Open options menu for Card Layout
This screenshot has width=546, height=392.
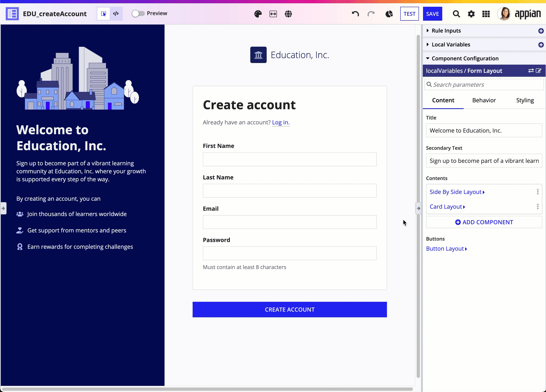pos(538,206)
